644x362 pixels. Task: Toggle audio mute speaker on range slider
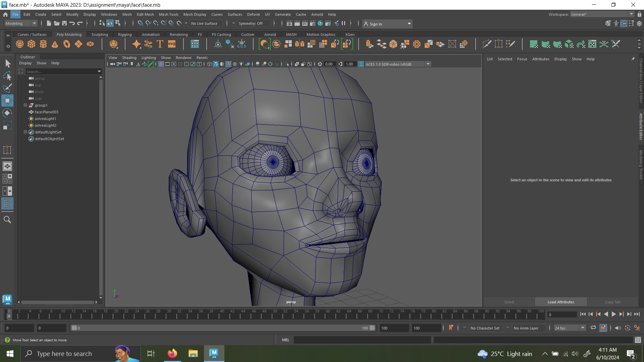[618, 328]
